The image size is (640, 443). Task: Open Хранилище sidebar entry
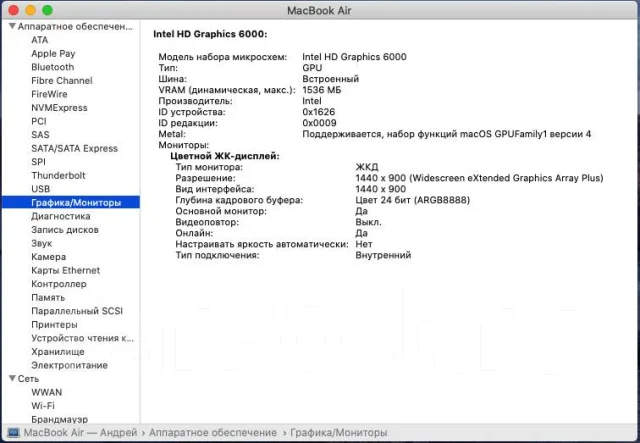[x=58, y=352]
